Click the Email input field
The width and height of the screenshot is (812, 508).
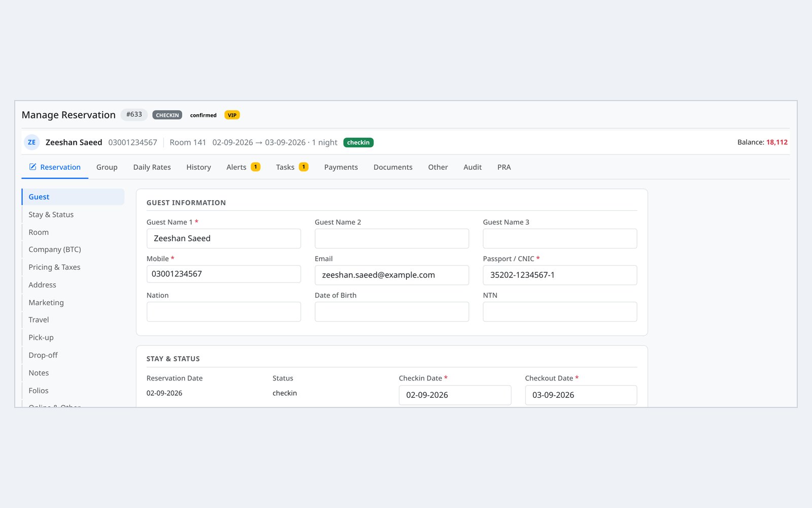tap(392, 275)
